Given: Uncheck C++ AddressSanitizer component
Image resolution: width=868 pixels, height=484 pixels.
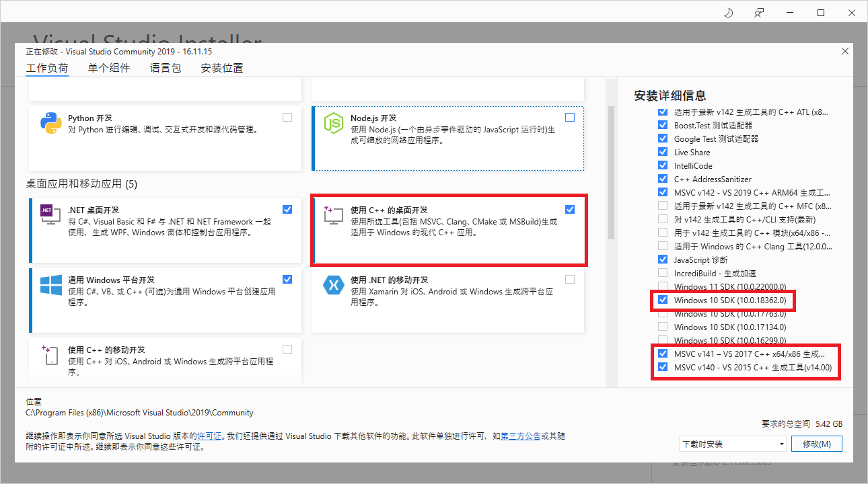Looking at the screenshot, I should (x=663, y=179).
